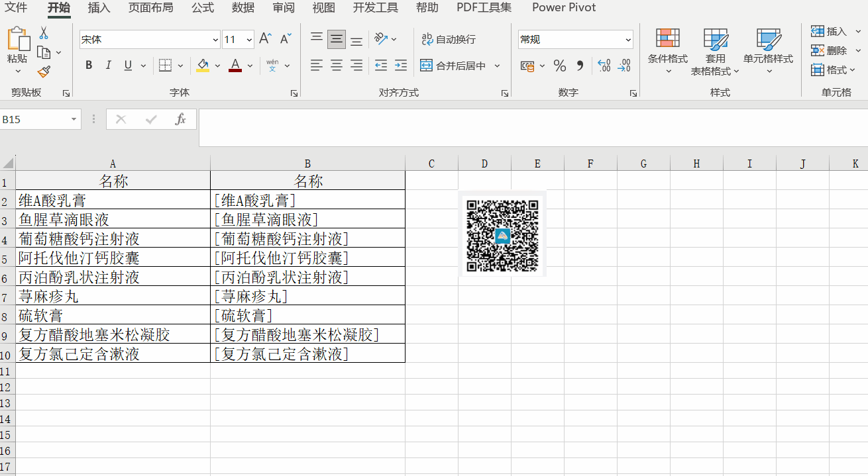Screen dimensions: 868x476
Task: Click the Increase Indent icon
Action: (x=401, y=65)
